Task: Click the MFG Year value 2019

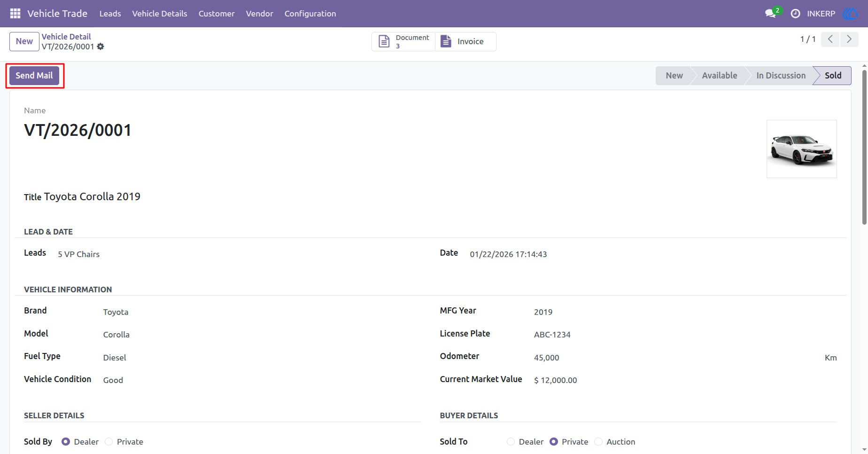Action: click(543, 312)
